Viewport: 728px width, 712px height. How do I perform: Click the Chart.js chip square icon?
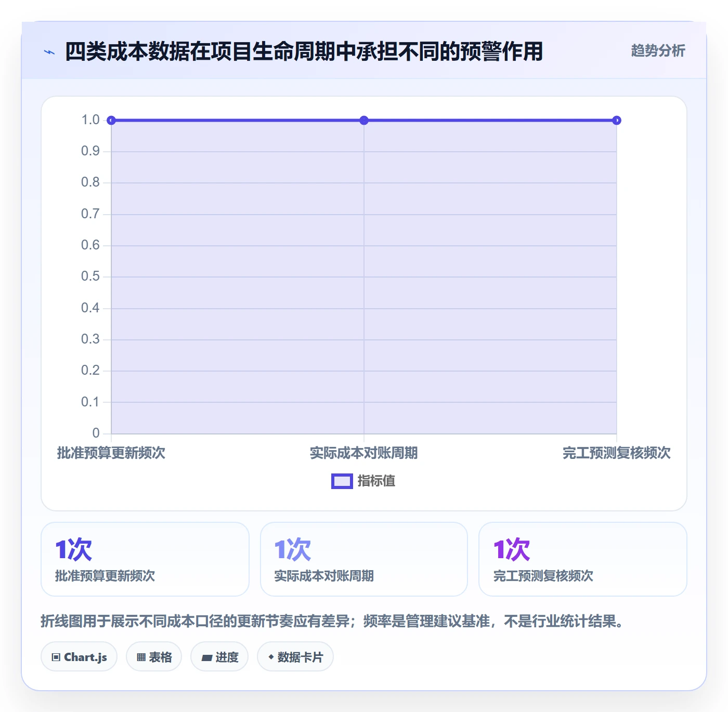click(56, 657)
